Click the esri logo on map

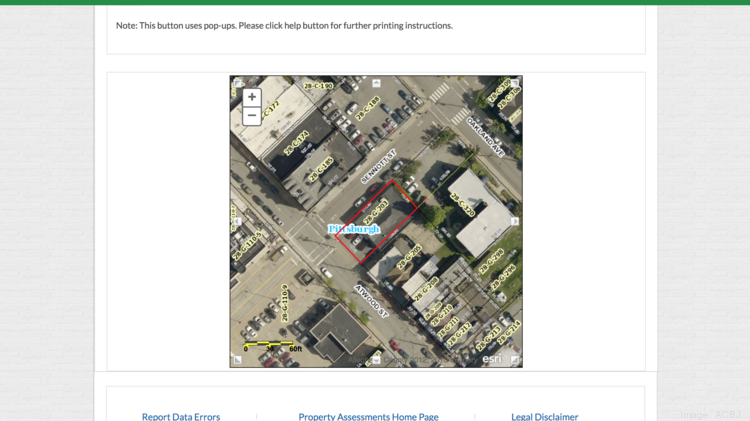492,358
